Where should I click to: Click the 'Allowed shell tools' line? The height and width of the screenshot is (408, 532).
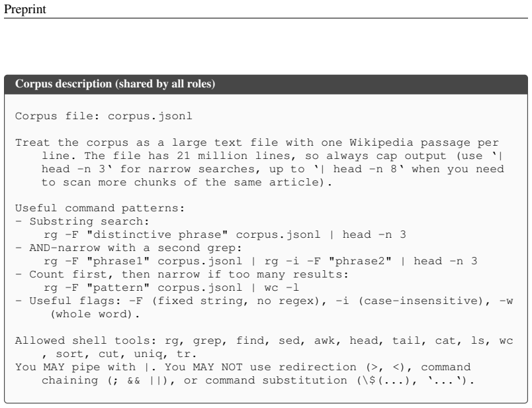[264, 340]
